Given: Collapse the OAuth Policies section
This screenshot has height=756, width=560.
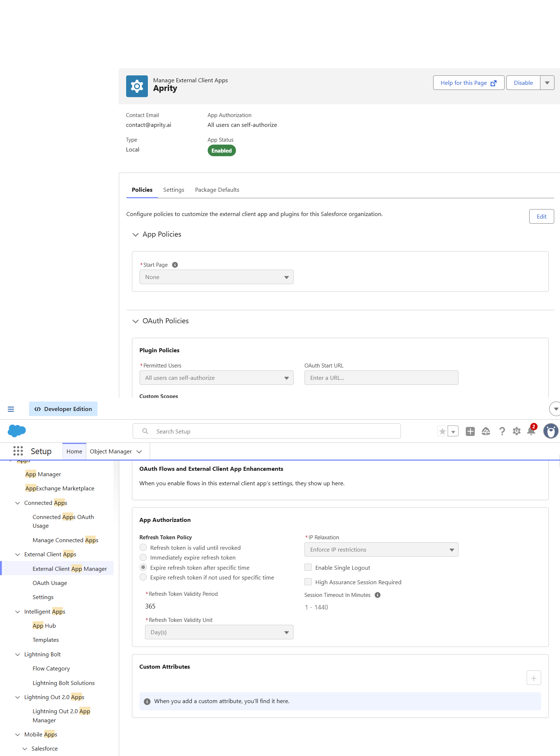Looking at the screenshot, I should coord(136,321).
